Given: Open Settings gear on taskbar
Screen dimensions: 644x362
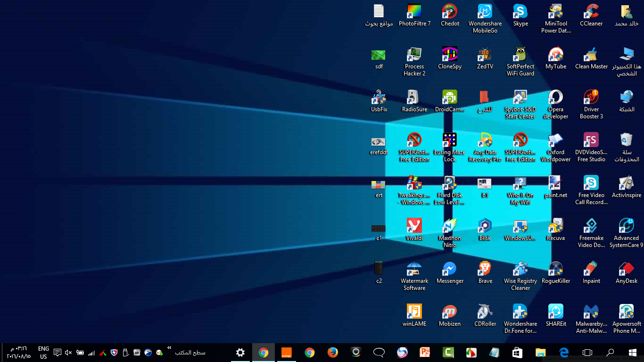Looking at the screenshot, I should point(240,353).
